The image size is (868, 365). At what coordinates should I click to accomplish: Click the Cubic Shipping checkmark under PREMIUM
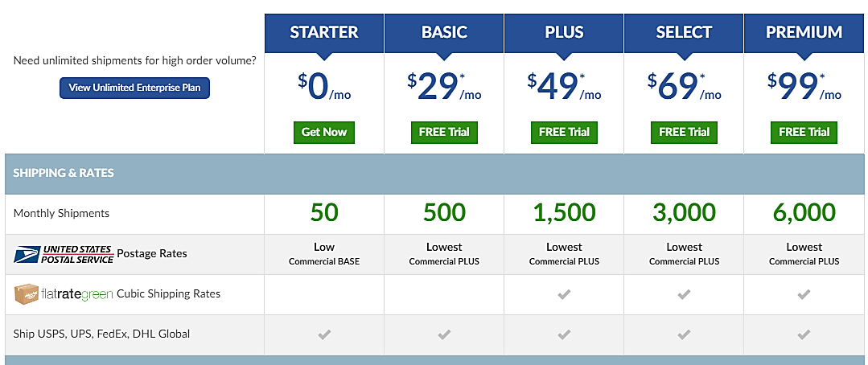[804, 295]
